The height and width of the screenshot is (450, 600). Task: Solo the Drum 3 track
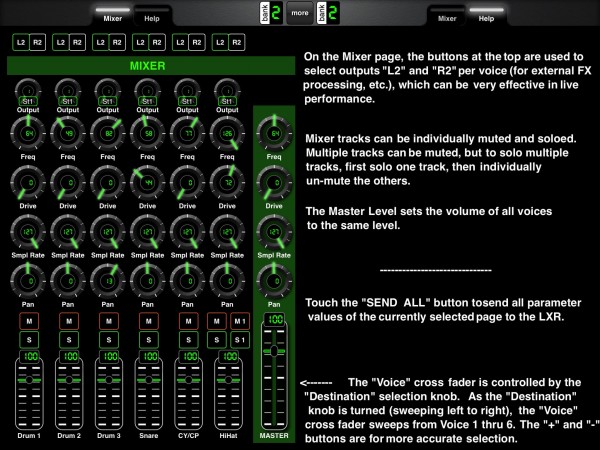click(x=109, y=340)
